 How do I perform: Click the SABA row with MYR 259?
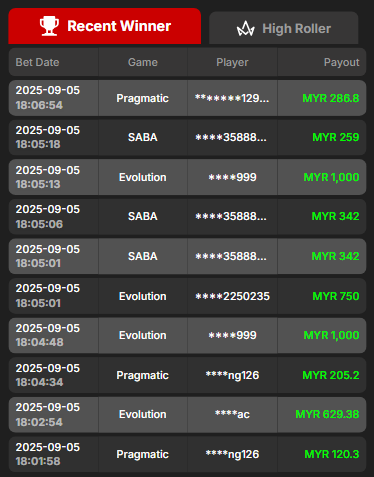click(x=187, y=137)
